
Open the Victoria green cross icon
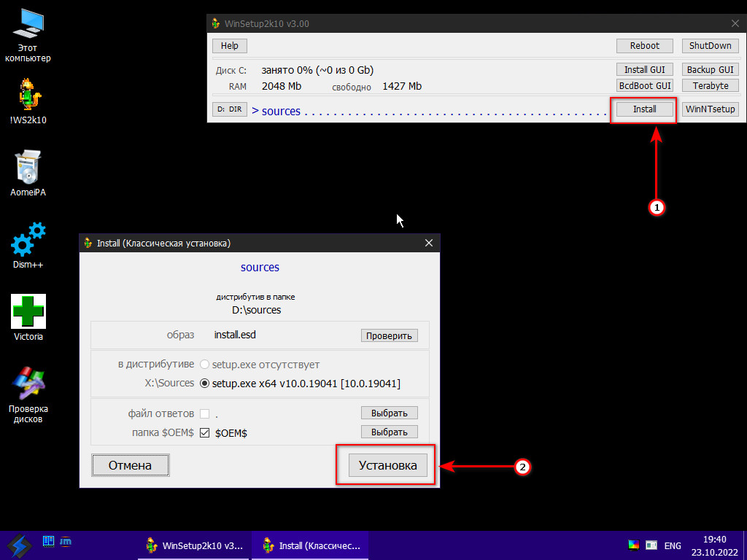click(28, 312)
